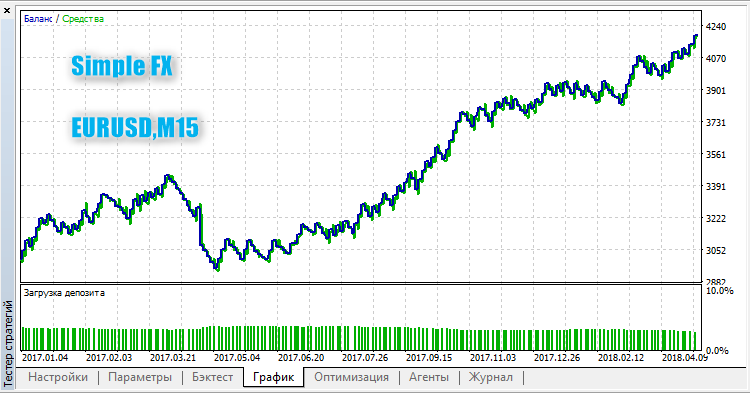The height and width of the screenshot is (394, 750).
Task: Click the 2017.11.03 date label
Action: 493,358
